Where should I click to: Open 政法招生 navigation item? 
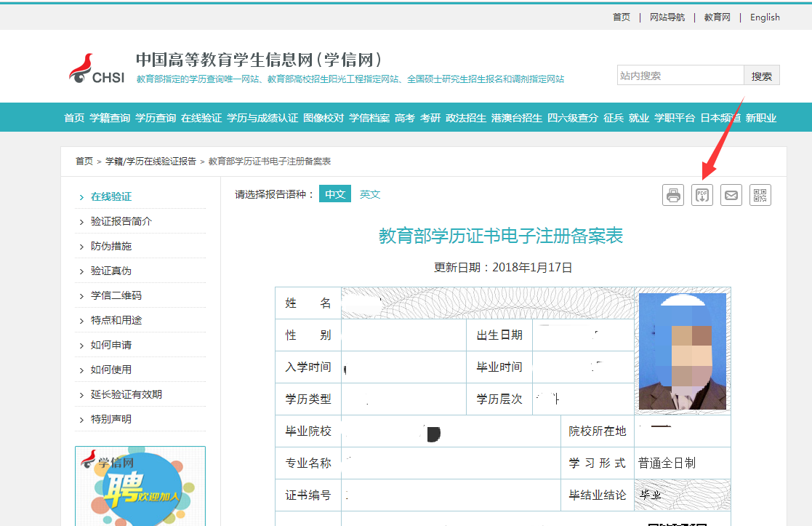coord(465,118)
